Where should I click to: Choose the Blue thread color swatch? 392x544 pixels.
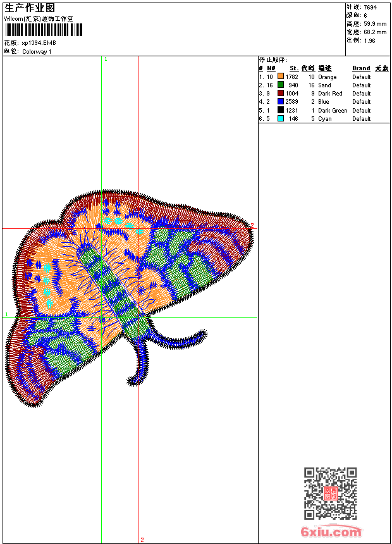tap(281, 101)
